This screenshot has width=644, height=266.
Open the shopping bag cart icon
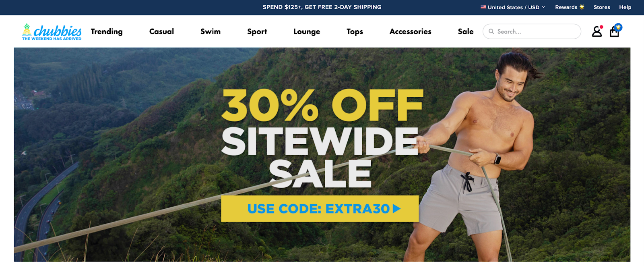[x=615, y=31]
